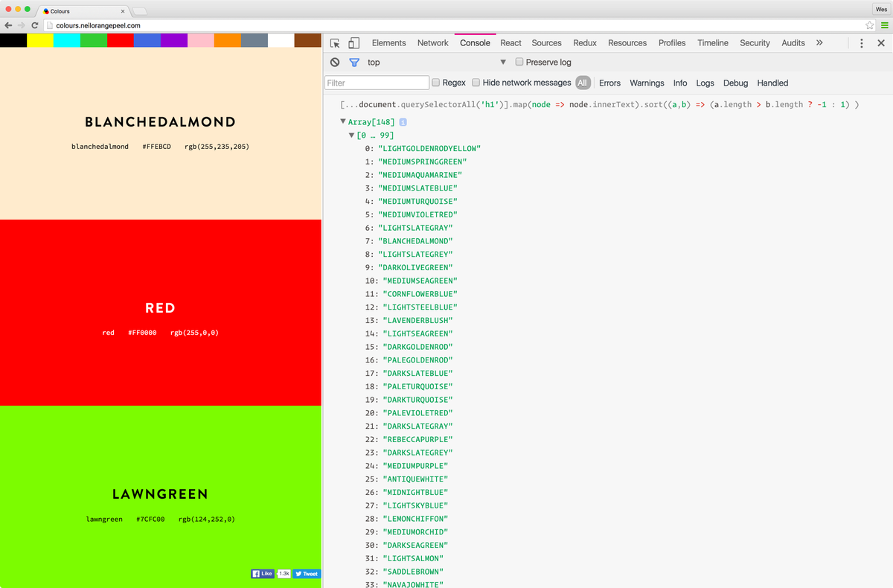Viewport: 893px width, 588px height.
Task: Enable the Preserve log checkbox
Action: click(x=519, y=63)
